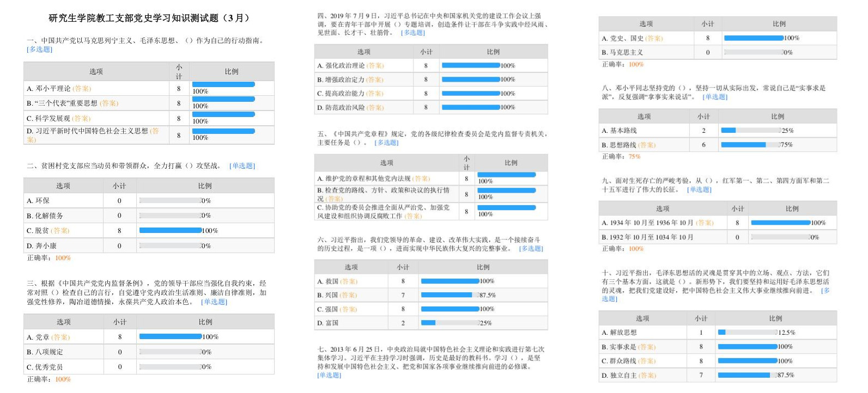Image resolution: width=868 pixels, height=393 pixels.
Task: Click the 单选题 tag on question 二
Action: pos(242,166)
